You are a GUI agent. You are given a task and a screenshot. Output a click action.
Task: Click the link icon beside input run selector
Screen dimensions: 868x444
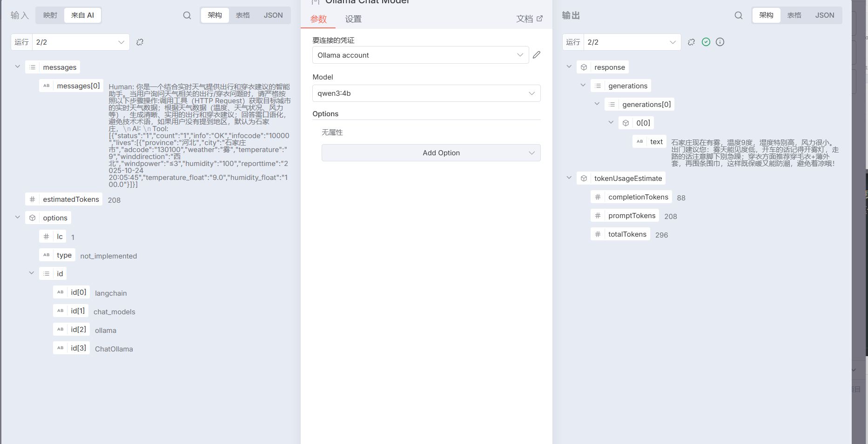click(140, 42)
